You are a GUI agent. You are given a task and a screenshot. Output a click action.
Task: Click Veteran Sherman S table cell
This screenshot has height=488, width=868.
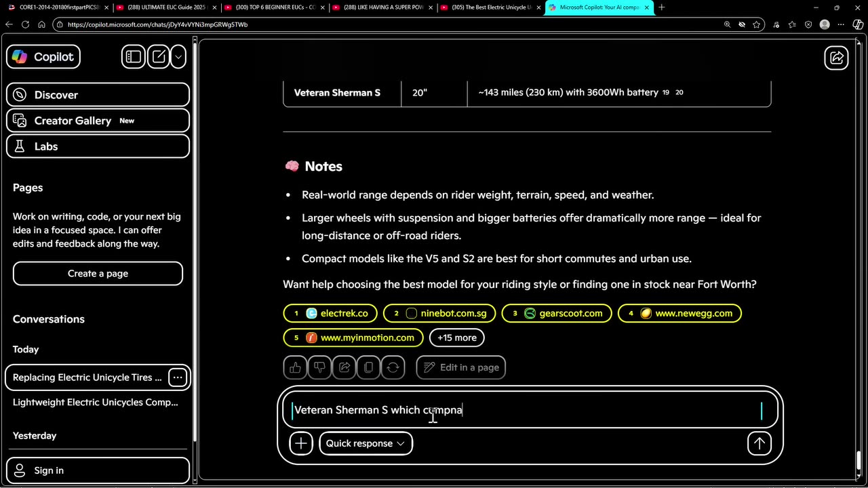(342, 93)
